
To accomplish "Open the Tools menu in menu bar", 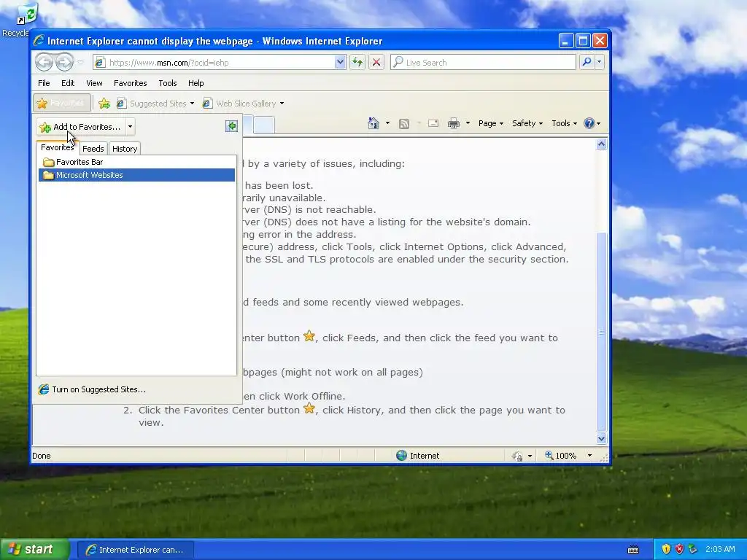I will [168, 83].
